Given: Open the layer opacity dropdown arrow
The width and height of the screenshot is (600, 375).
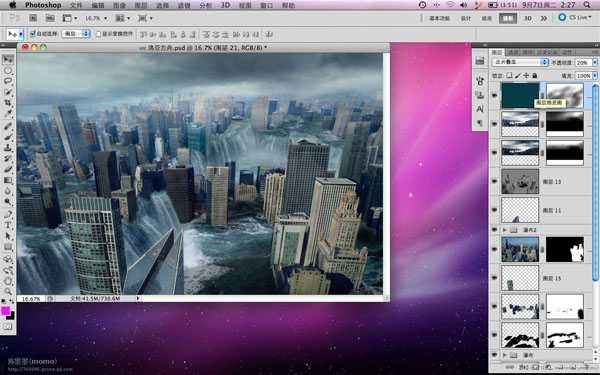Looking at the screenshot, I should (x=595, y=62).
